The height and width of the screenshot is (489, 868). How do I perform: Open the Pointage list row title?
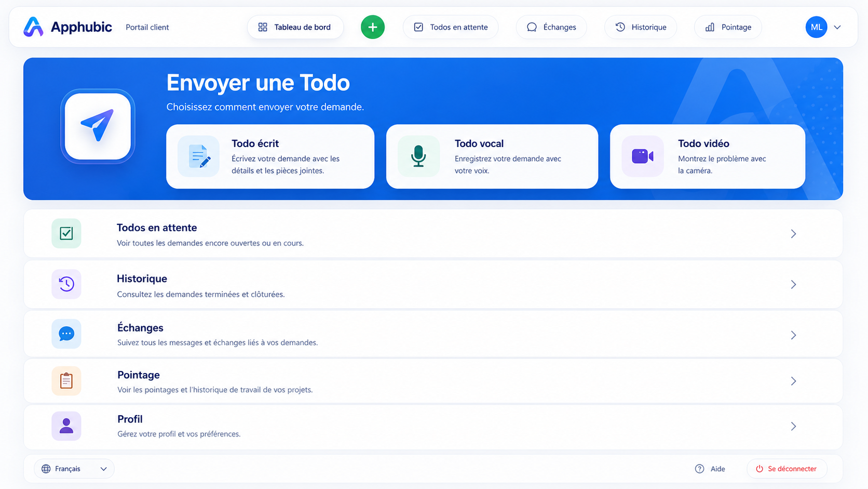tap(139, 375)
